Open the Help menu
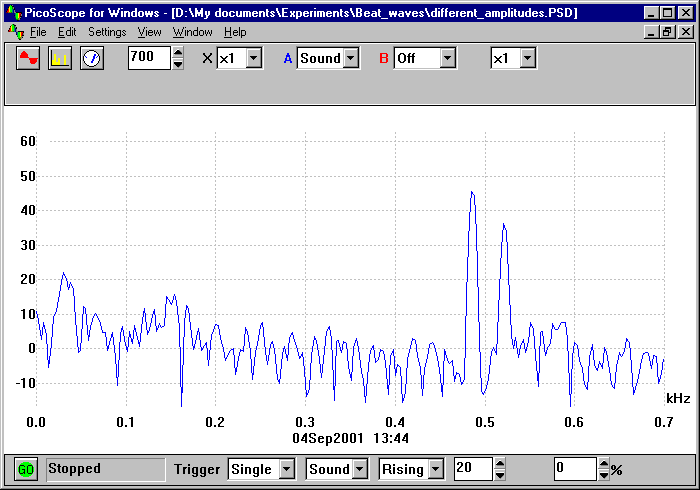Image resolution: width=700 pixels, height=490 pixels. click(x=235, y=32)
